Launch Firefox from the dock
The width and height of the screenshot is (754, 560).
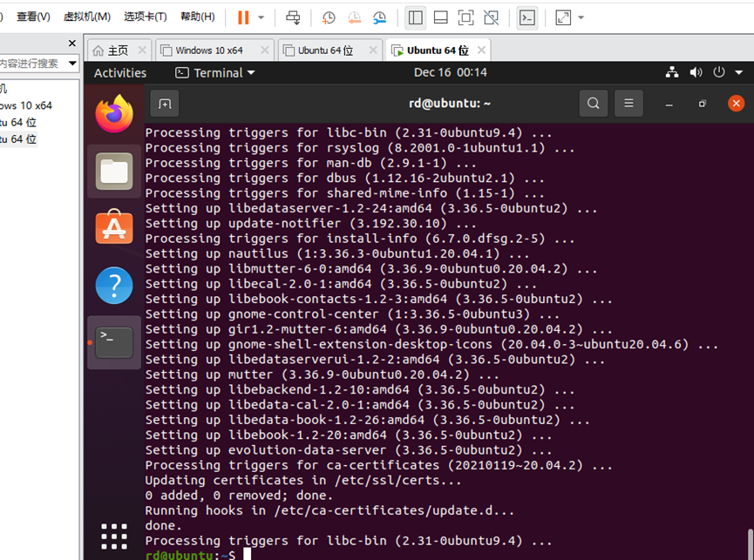coord(114,114)
